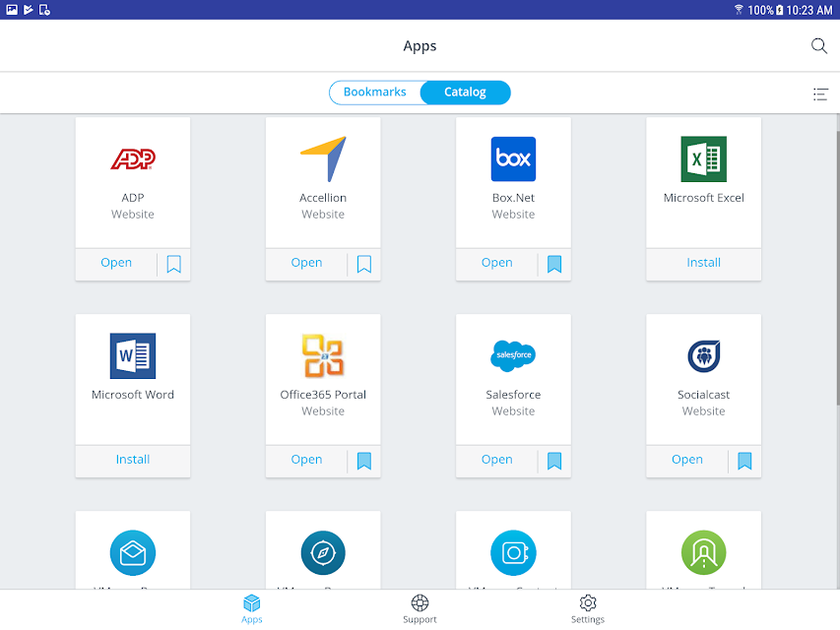
Task: Select the Socialcast app icon
Action: point(703,355)
